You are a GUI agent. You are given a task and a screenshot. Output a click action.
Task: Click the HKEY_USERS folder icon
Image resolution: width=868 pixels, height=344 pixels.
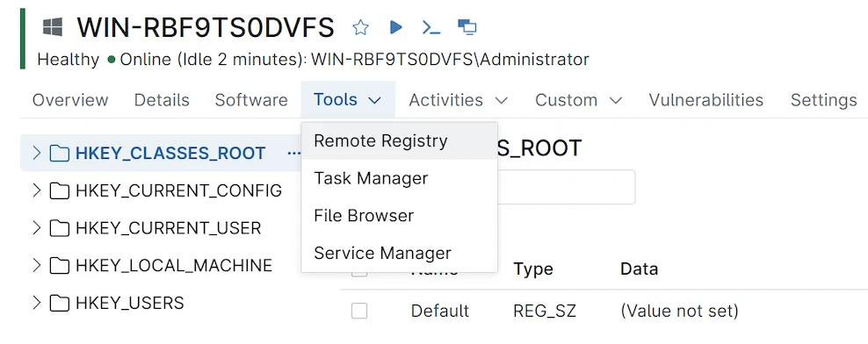click(59, 303)
